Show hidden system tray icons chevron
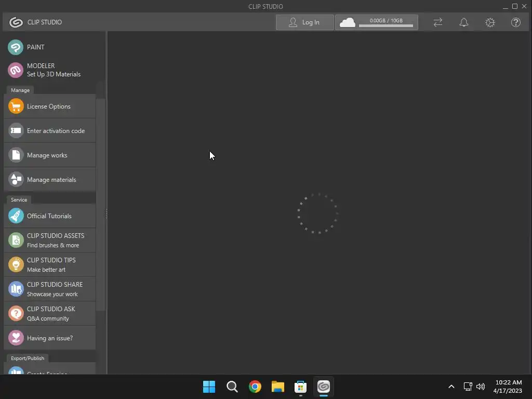532x399 pixels. click(x=451, y=387)
